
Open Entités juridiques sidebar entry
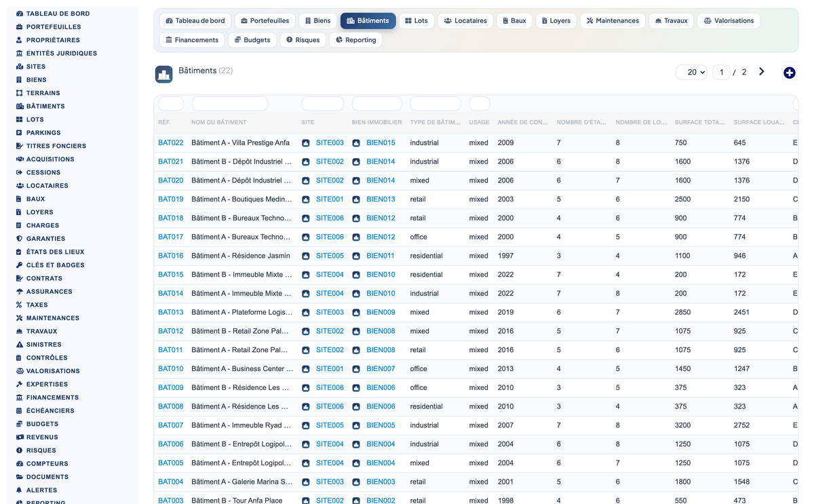[x=62, y=53]
